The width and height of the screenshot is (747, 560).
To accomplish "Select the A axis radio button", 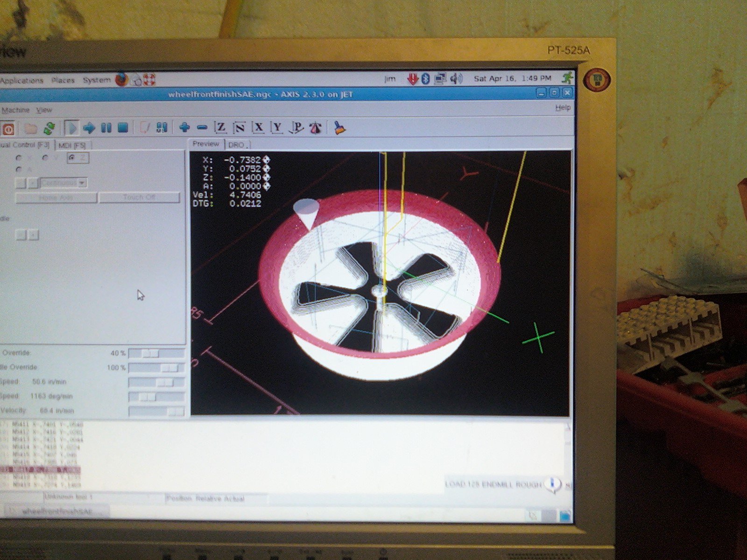I will click(19, 169).
